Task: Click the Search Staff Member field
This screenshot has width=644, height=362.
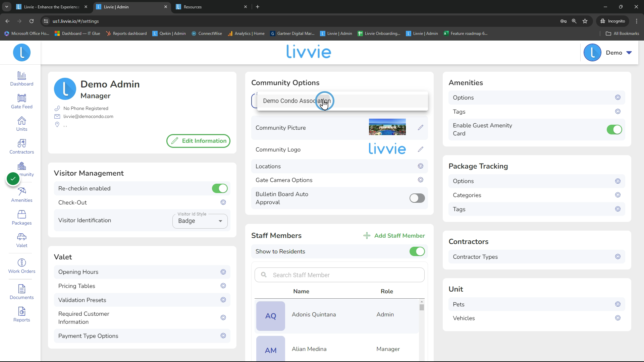Action: (339, 275)
